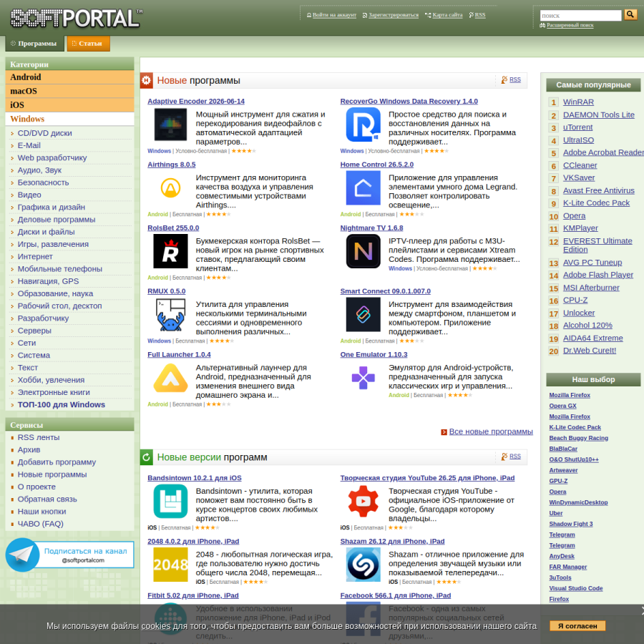Screen dimensions: 644x644
Task: Open the Nightmare TV app icon
Action: (363, 251)
